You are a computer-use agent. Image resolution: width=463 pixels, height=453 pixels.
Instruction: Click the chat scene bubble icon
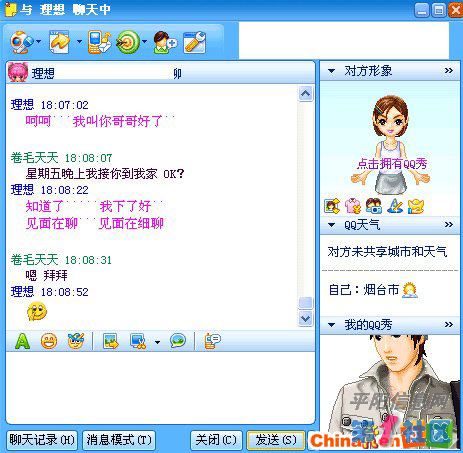[x=178, y=341]
